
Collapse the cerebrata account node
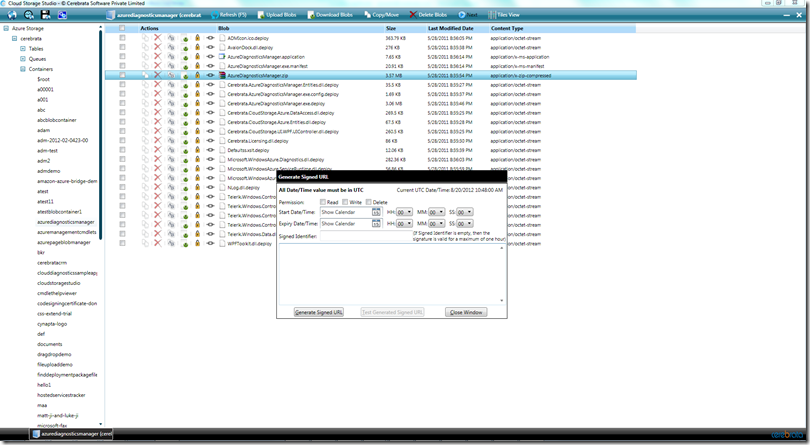(14, 38)
